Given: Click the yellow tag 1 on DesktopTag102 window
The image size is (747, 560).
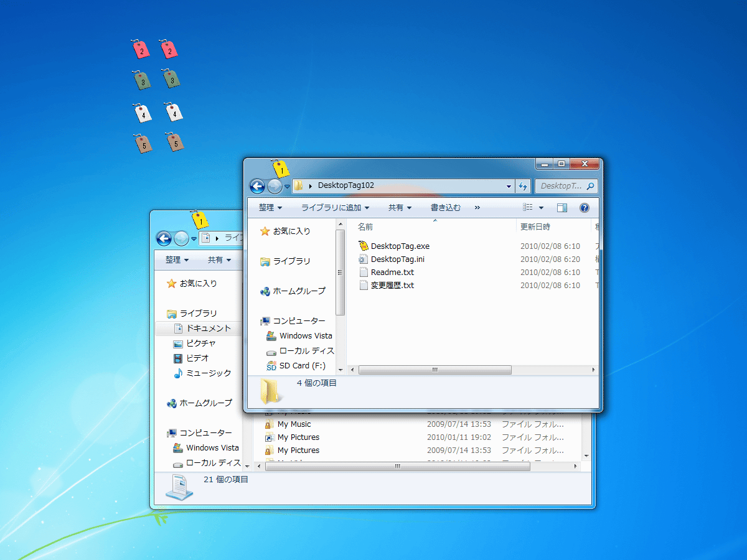Looking at the screenshot, I should [x=281, y=168].
